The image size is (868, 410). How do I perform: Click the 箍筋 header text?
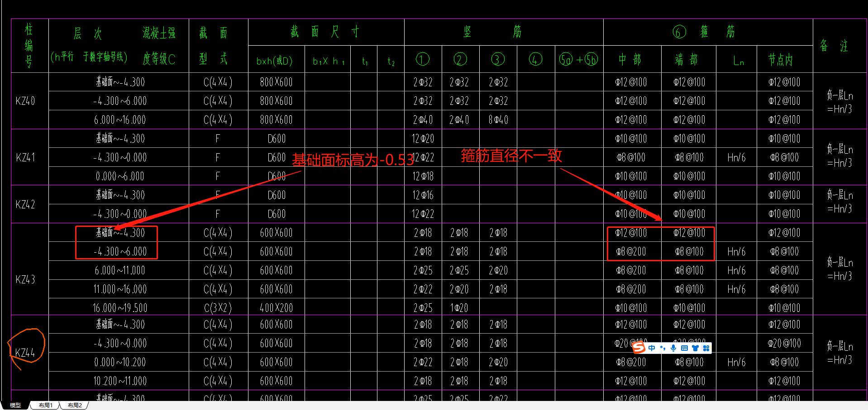pyautogui.click(x=718, y=32)
